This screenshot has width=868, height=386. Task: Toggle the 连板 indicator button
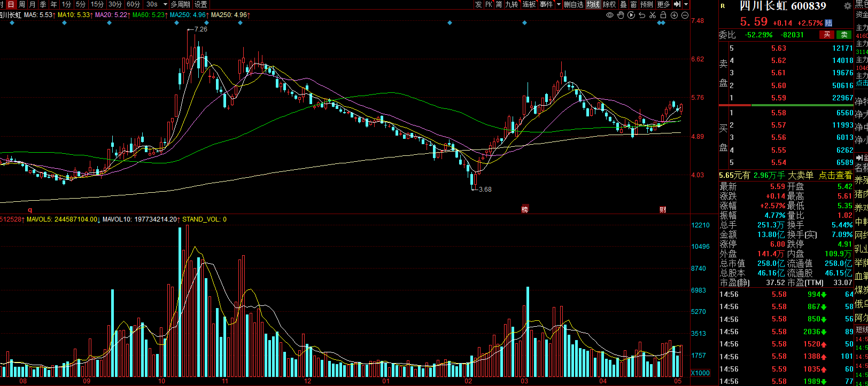click(x=529, y=4)
